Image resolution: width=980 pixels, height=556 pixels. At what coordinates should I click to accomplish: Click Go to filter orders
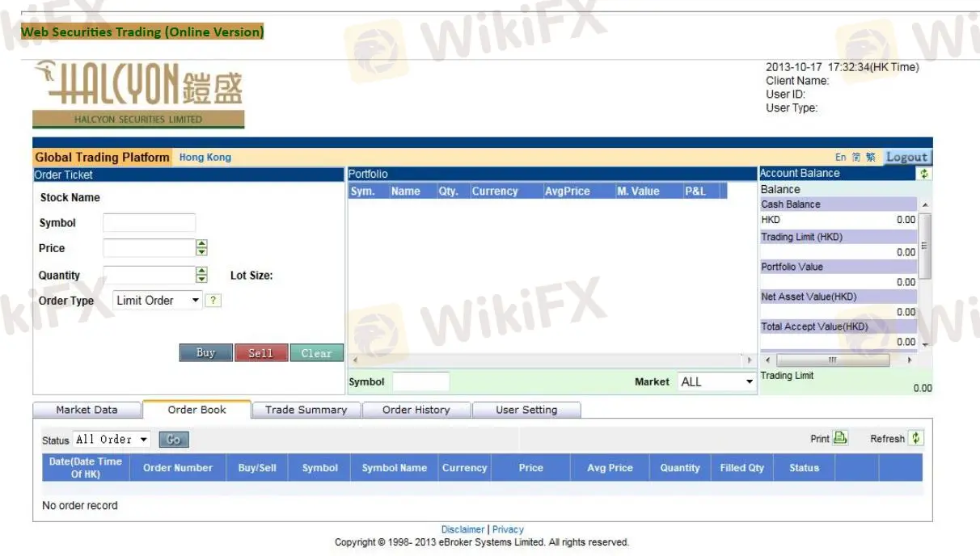(173, 439)
